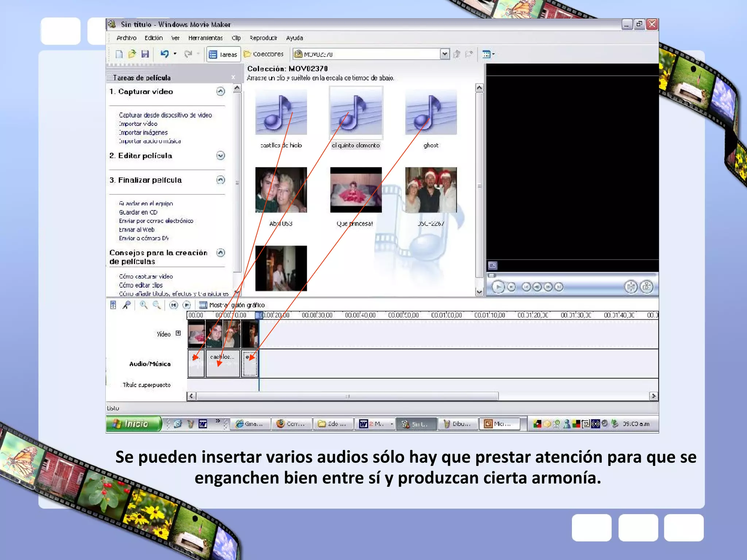747x560 pixels.
Task: Collapse the Capturar vídeo section
Action: coord(220,92)
